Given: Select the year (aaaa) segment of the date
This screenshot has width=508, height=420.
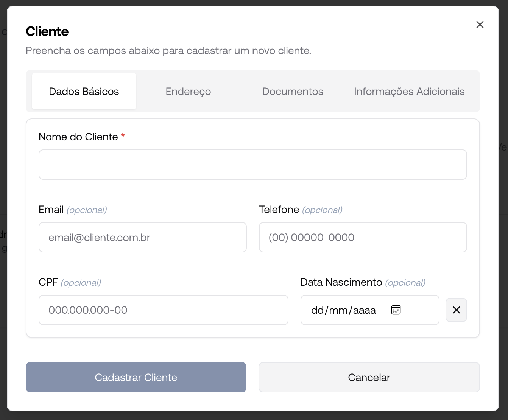Looking at the screenshot, I should pos(365,310).
